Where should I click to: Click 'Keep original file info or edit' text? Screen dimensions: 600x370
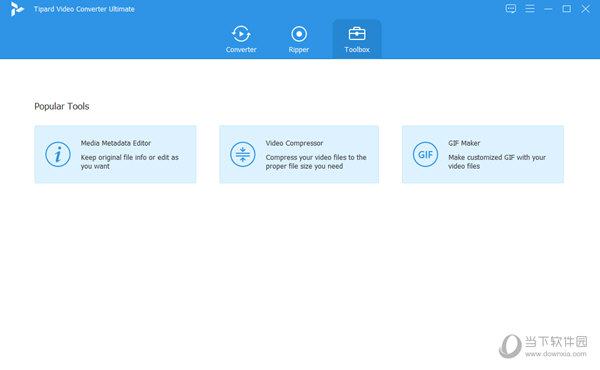pos(129,161)
